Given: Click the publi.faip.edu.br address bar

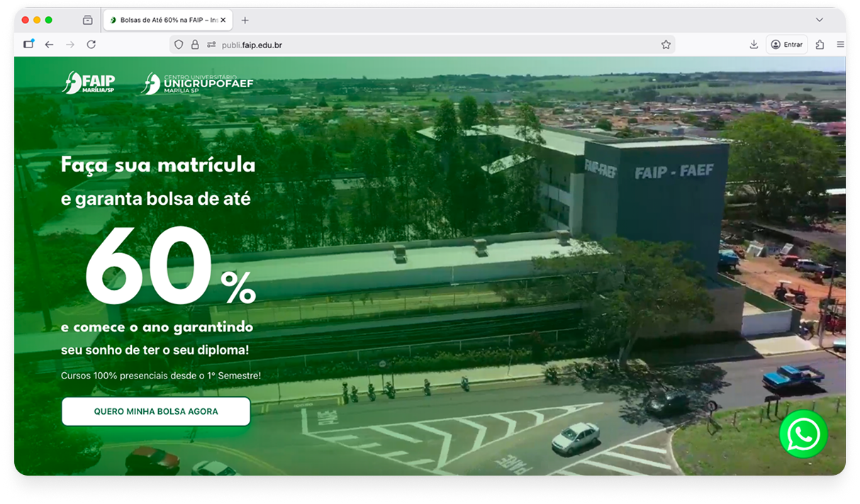Looking at the screenshot, I should pyautogui.click(x=425, y=45).
